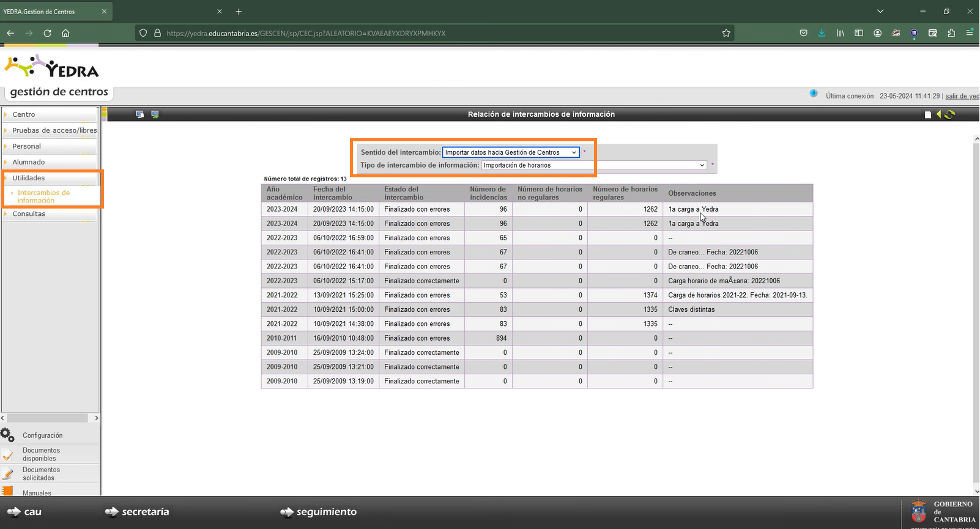Expand the Consultas menu section

point(50,213)
